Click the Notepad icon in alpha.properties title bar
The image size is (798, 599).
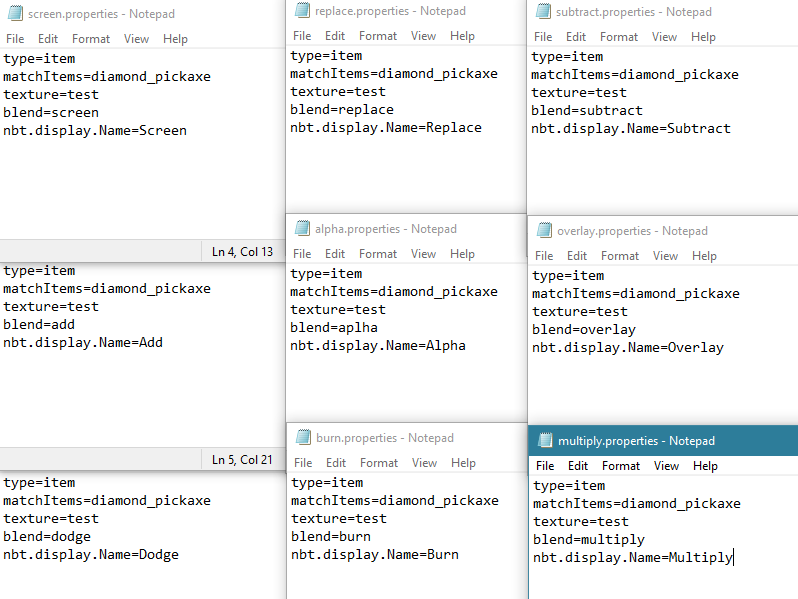(x=302, y=229)
